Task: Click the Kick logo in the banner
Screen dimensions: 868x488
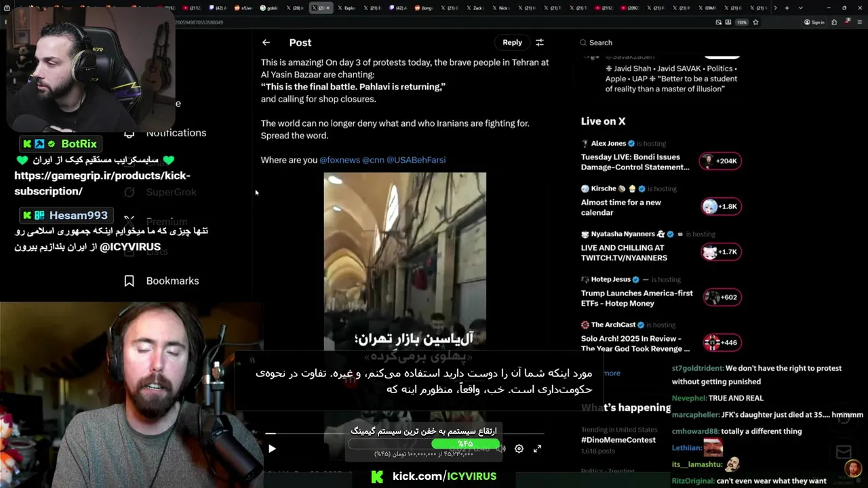Action: 377,476
